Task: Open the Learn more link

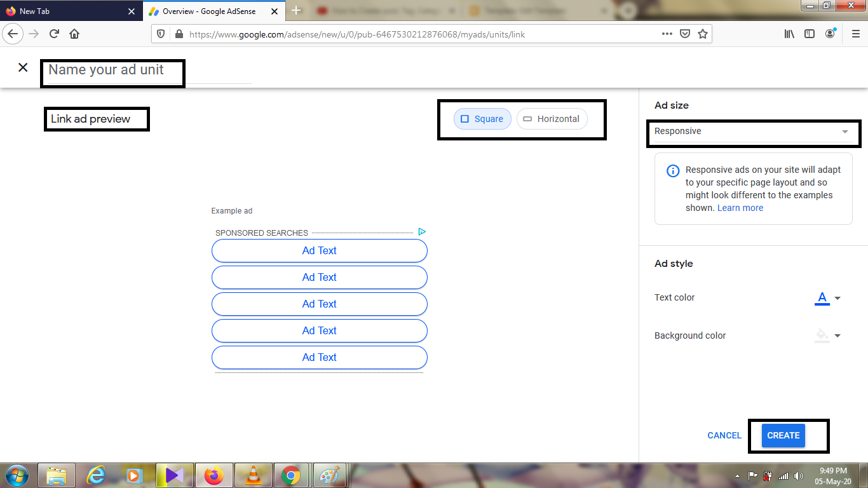Action: click(740, 208)
